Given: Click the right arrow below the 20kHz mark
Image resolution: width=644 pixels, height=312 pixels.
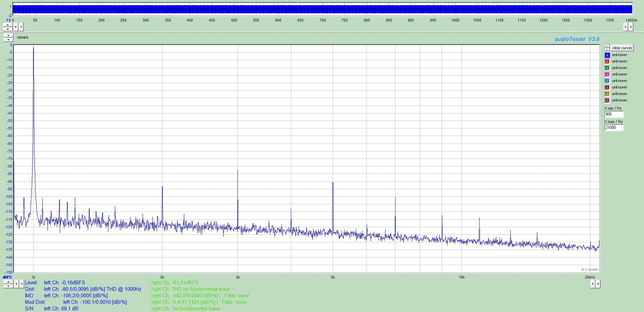Looking at the screenshot, I should coord(598,284).
